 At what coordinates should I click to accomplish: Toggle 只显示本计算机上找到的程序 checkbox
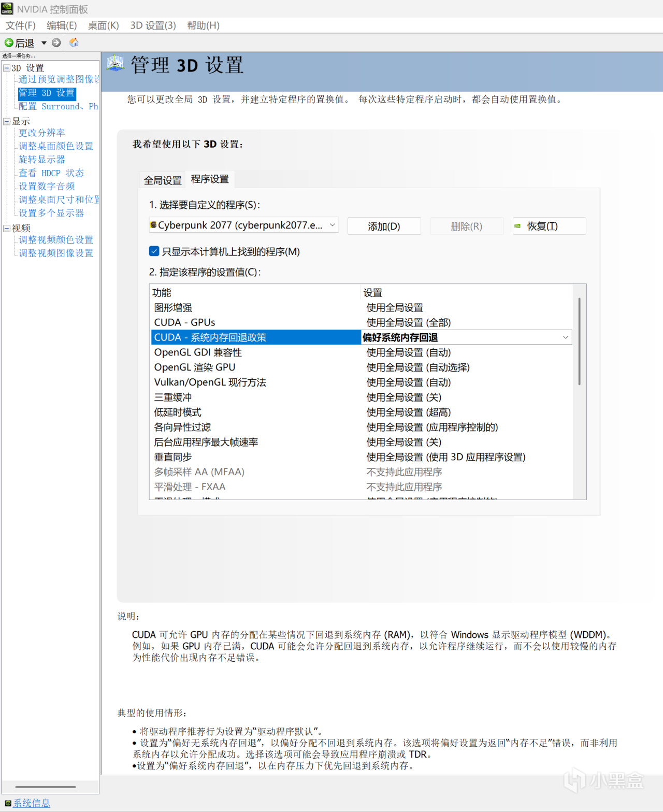point(154,251)
